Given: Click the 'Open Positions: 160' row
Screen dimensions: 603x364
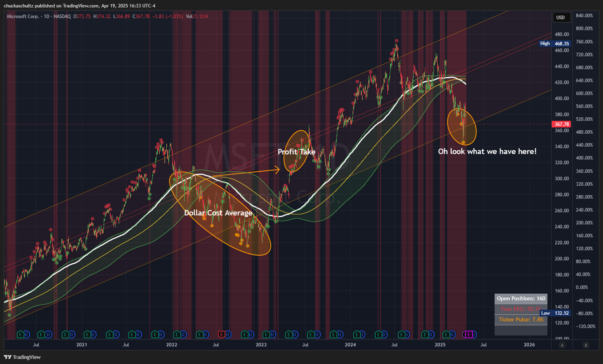Looking at the screenshot, I should 521,299.
